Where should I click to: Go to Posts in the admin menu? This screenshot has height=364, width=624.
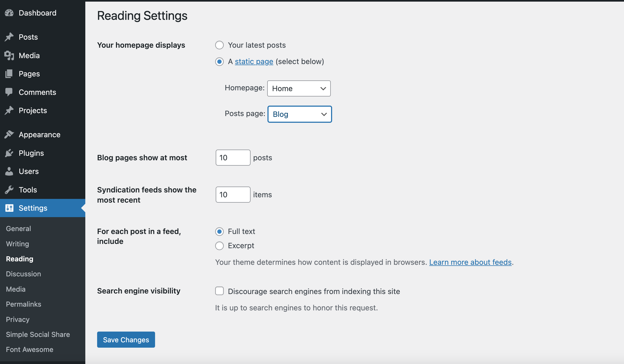(x=43, y=37)
